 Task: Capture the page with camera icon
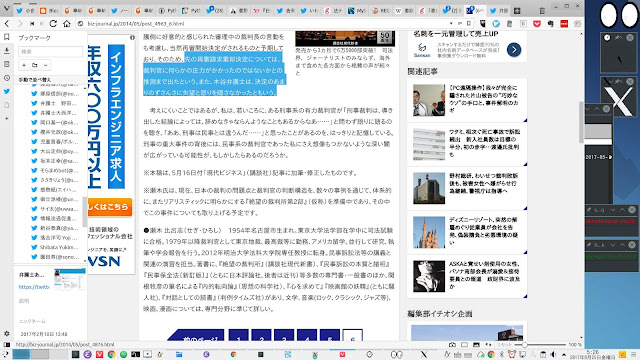tap(452, 345)
